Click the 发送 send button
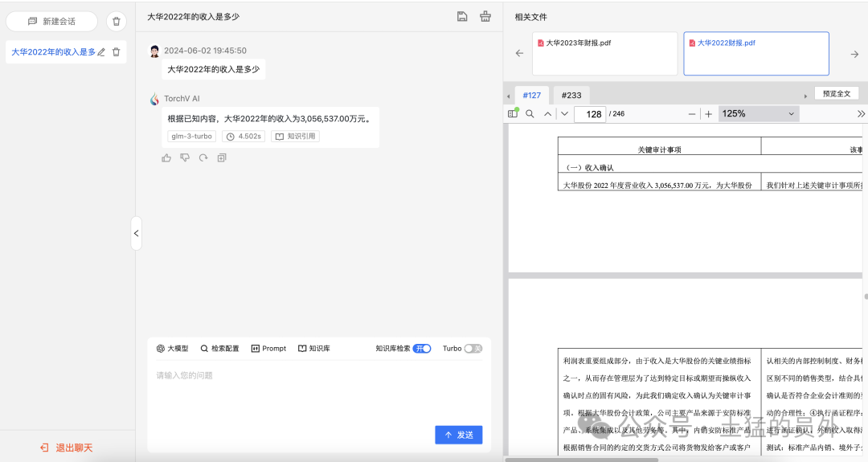The height and width of the screenshot is (462, 868). click(x=458, y=435)
